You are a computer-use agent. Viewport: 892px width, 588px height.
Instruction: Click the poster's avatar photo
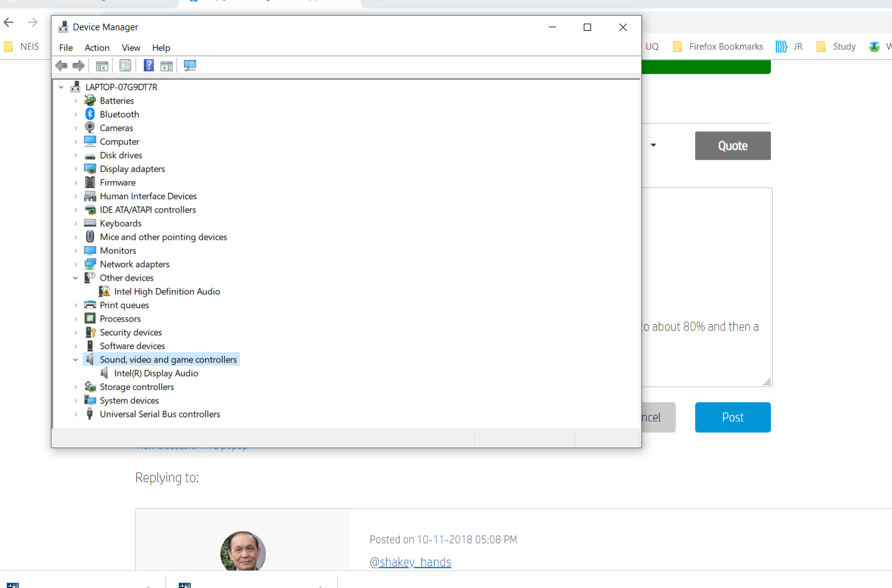[x=243, y=551]
